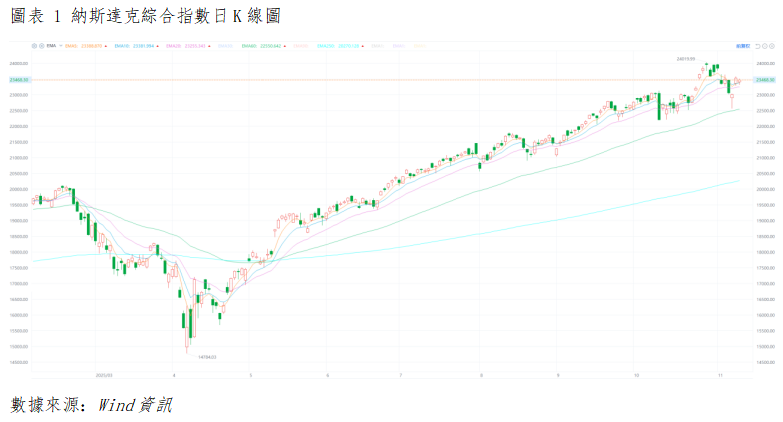Click the 24019.99 high price label
Image resolution: width=783 pixels, height=422 pixels.
click(x=685, y=59)
